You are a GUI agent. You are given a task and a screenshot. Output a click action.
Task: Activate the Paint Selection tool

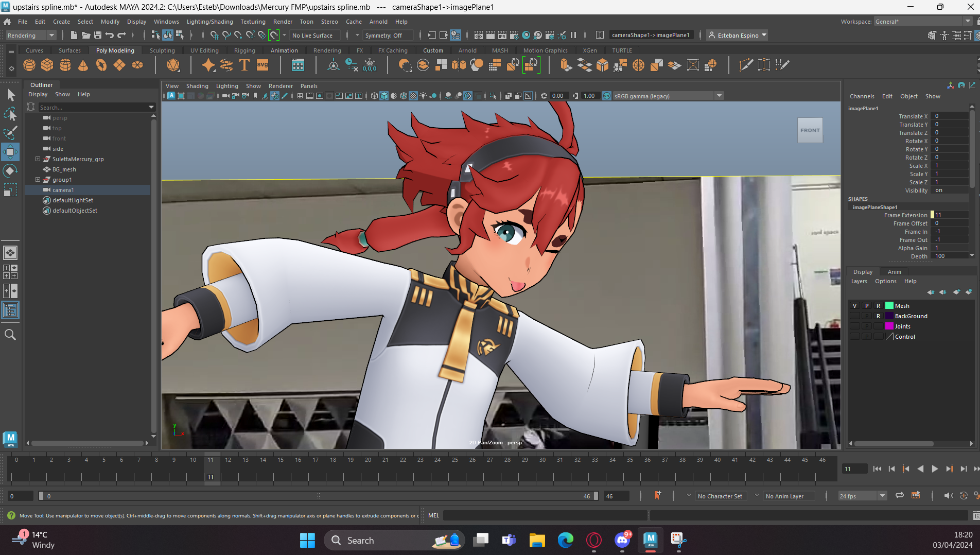(x=11, y=133)
